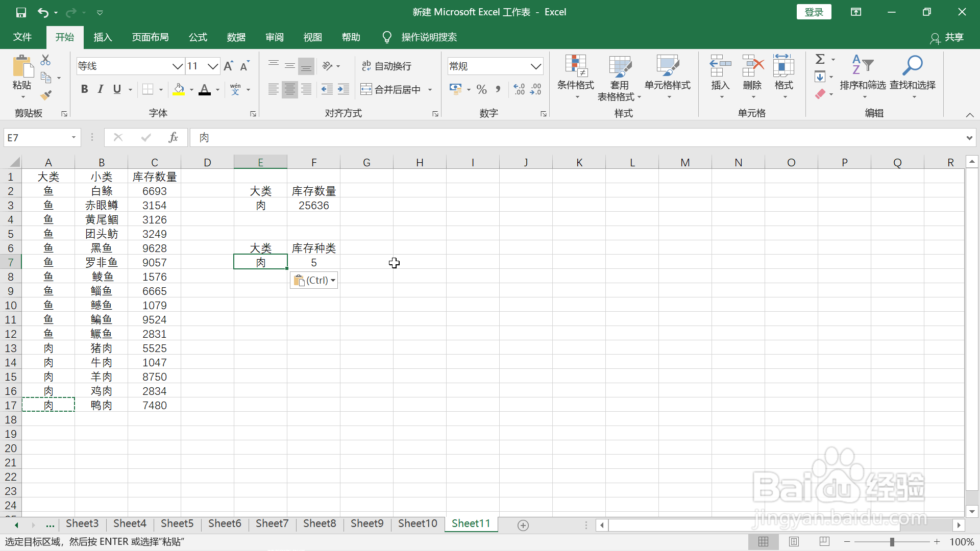Image resolution: width=980 pixels, height=551 pixels.
Task: Switch to Sheet8 tab
Action: [320, 523]
